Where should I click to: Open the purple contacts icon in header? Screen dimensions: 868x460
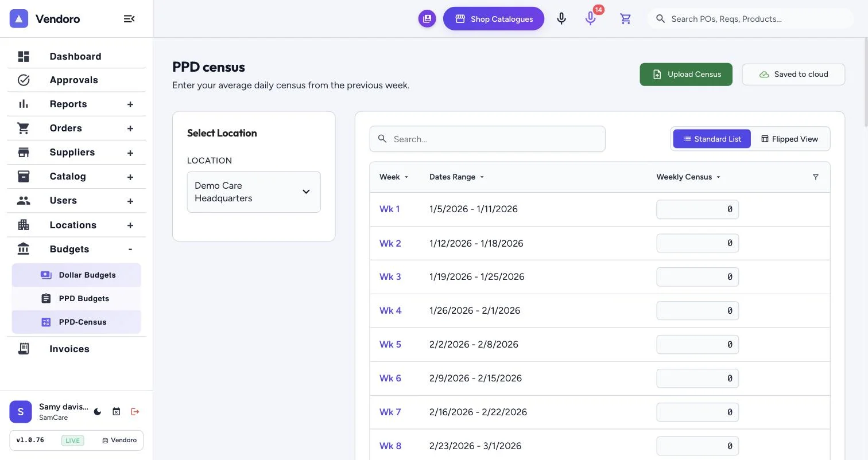(427, 19)
